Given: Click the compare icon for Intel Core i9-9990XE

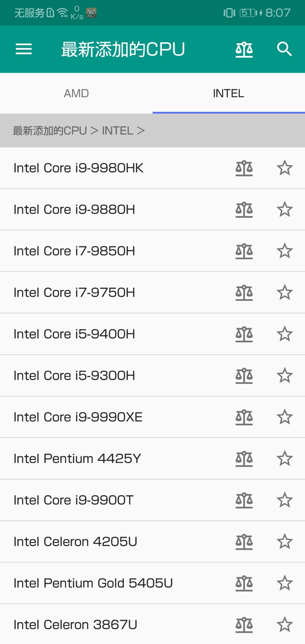Looking at the screenshot, I should point(244,417).
